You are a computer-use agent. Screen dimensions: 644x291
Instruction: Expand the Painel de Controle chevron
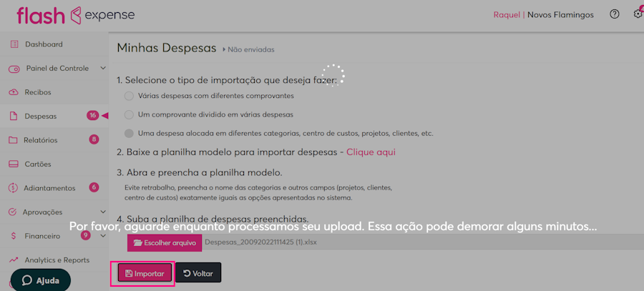pos(103,68)
